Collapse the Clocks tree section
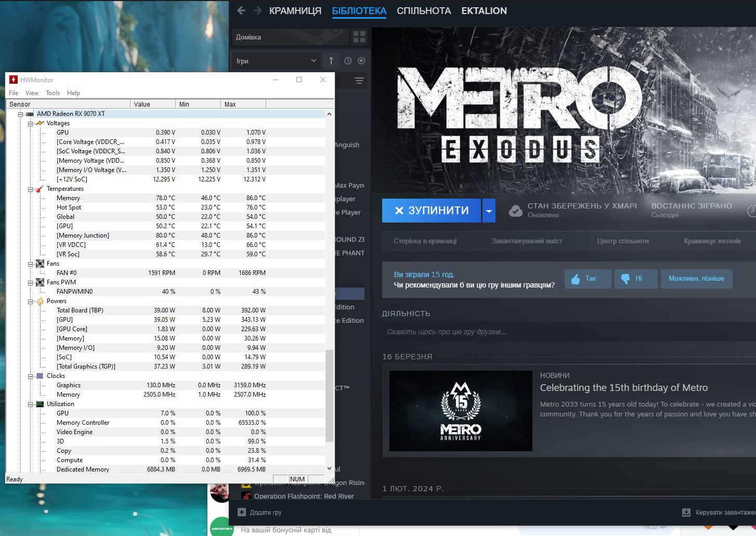The height and width of the screenshot is (536, 756). pyautogui.click(x=30, y=376)
